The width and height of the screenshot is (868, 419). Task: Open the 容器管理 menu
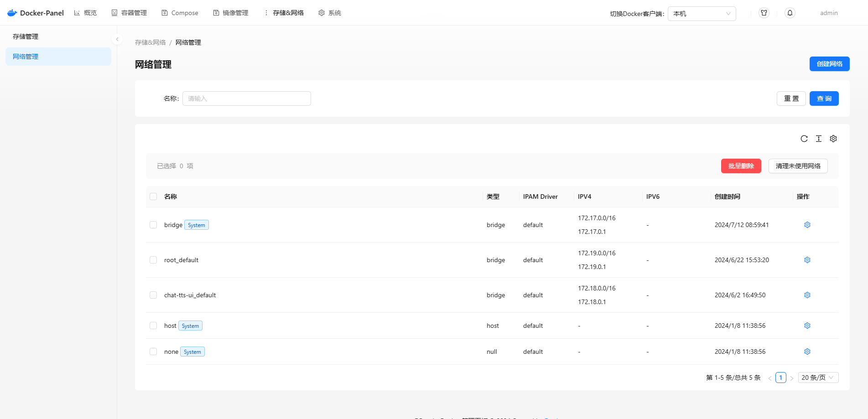(129, 13)
